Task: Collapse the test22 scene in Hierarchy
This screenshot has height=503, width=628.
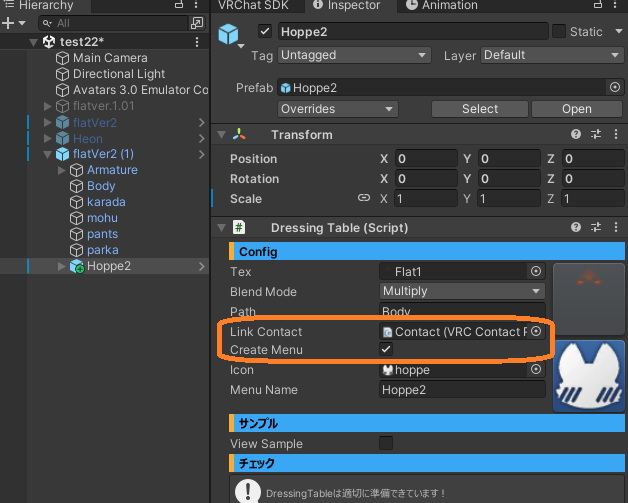Action: coord(34,42)
